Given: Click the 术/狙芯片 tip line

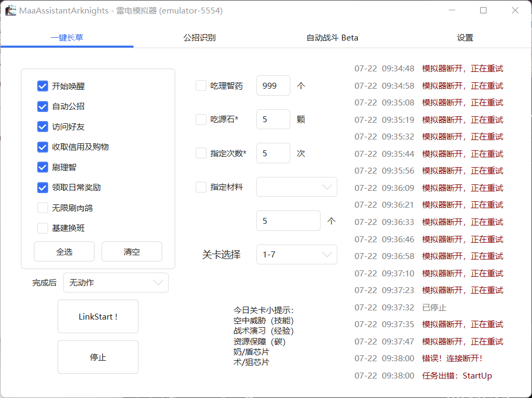Looking at the screenshot, I should 251,362.
